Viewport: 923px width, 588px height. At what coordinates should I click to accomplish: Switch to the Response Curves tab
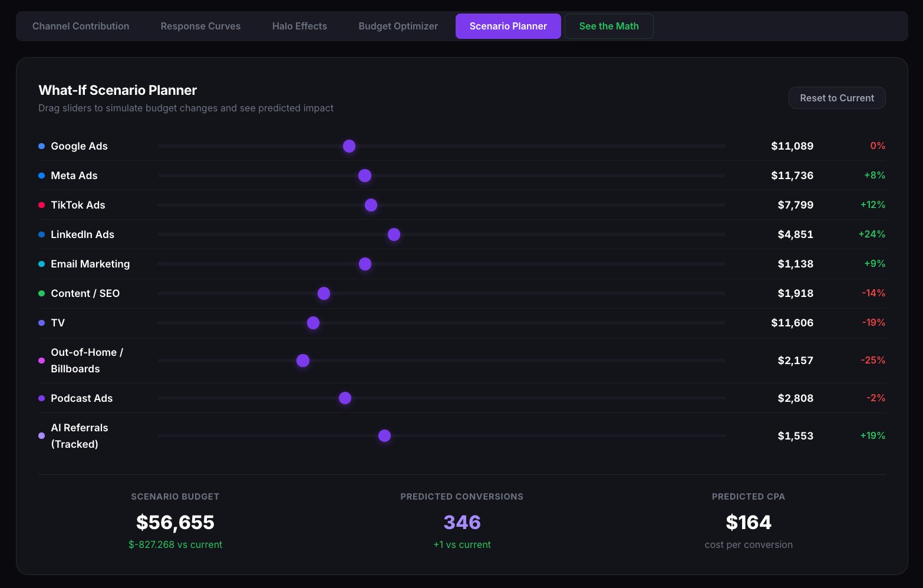pos(200,26)
